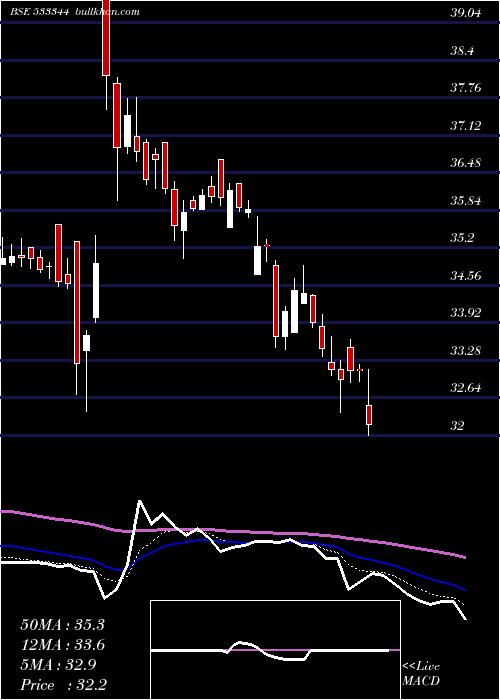This screenshot has width=500, height=700.
Task: Click the 38.4 price axis label
Action: [462, 51]
